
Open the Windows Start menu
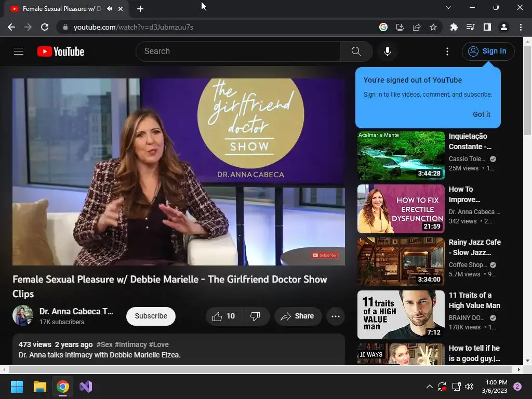coord(17,387)
